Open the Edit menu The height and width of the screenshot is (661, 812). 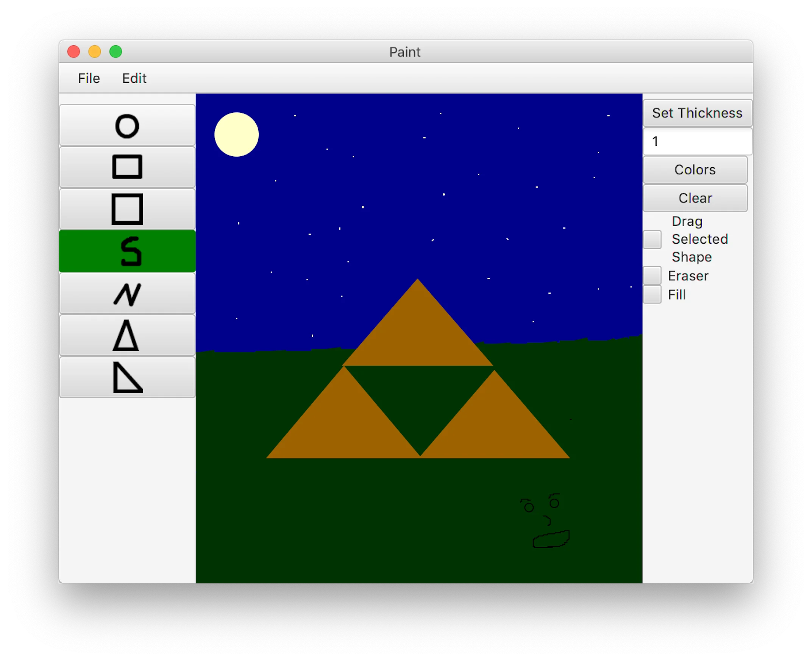pyautogui.click(x=134, y=78)
